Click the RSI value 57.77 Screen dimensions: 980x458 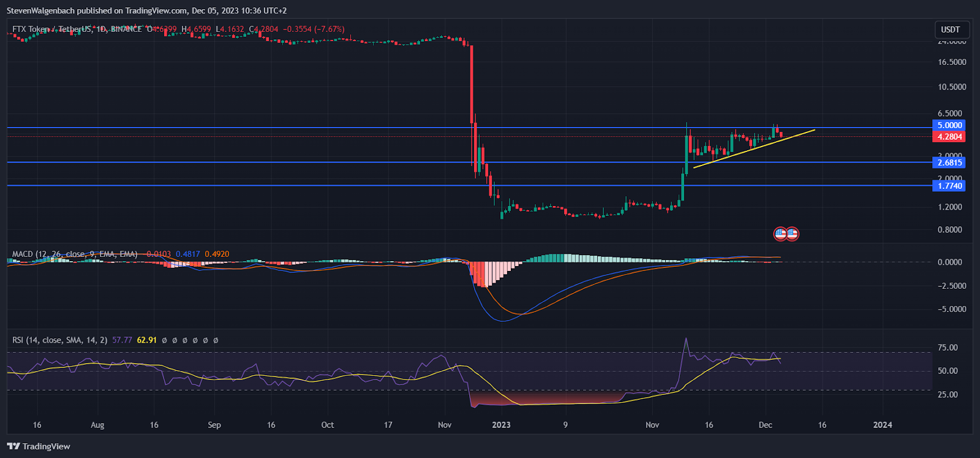122,340
